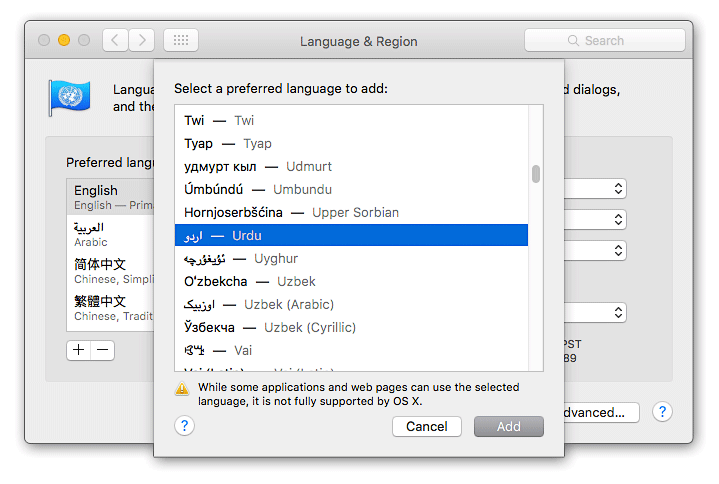Open the fourth popup menu above PST text
719x484 pixels.
595,313
